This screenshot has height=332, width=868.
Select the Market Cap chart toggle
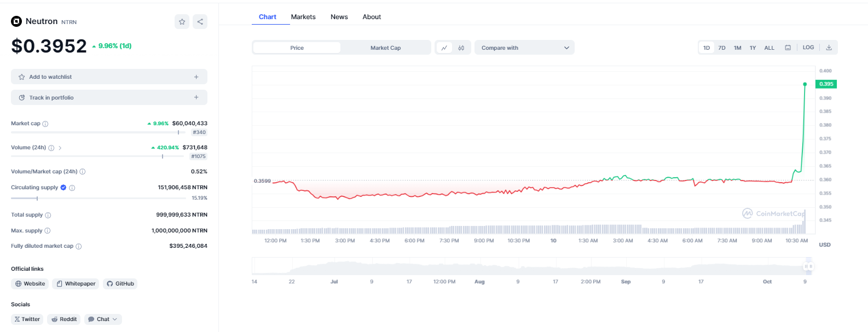(x=385, y=48)
